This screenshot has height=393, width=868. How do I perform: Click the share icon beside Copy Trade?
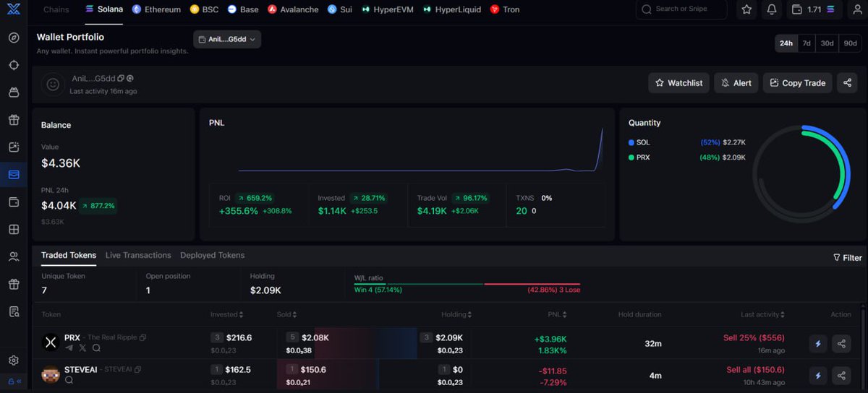coord(847,83)
